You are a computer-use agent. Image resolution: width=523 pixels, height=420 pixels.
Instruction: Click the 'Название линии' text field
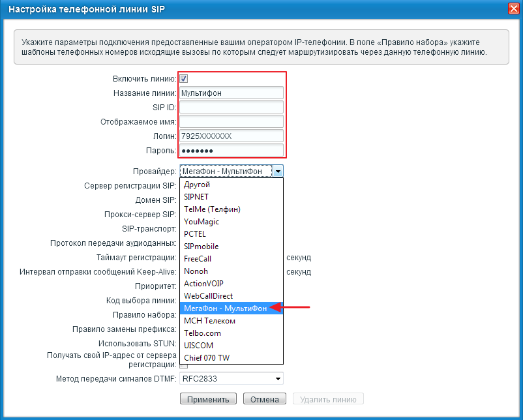coord(231,93)
